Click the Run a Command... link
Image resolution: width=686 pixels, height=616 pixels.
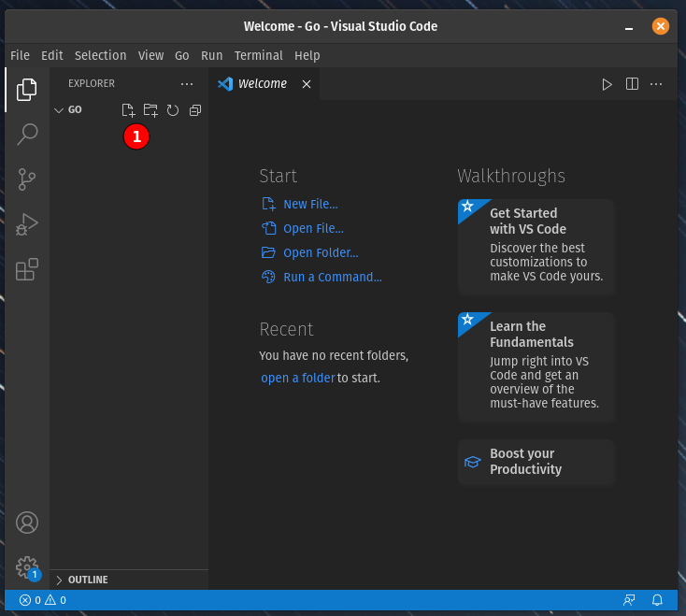(x=322, y=277)
